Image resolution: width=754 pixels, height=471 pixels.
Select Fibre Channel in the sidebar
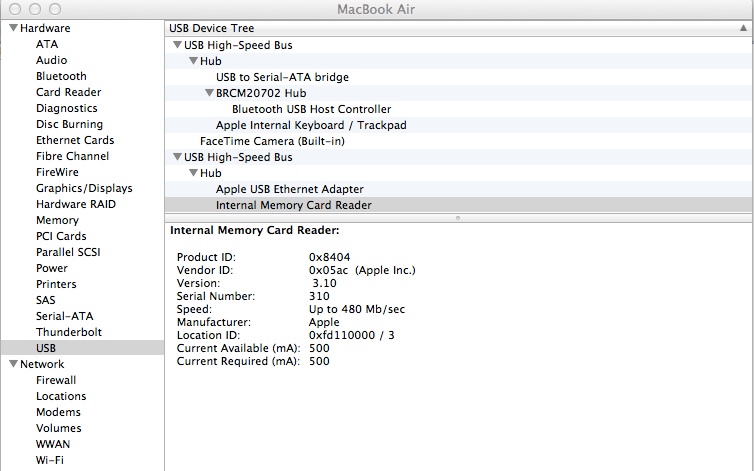coord(72,156)
